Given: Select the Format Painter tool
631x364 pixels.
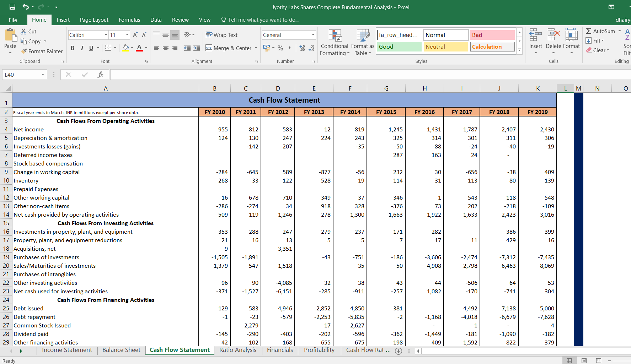Looking at the screenshot, I should pyautogui.click(x=42, y=51).
